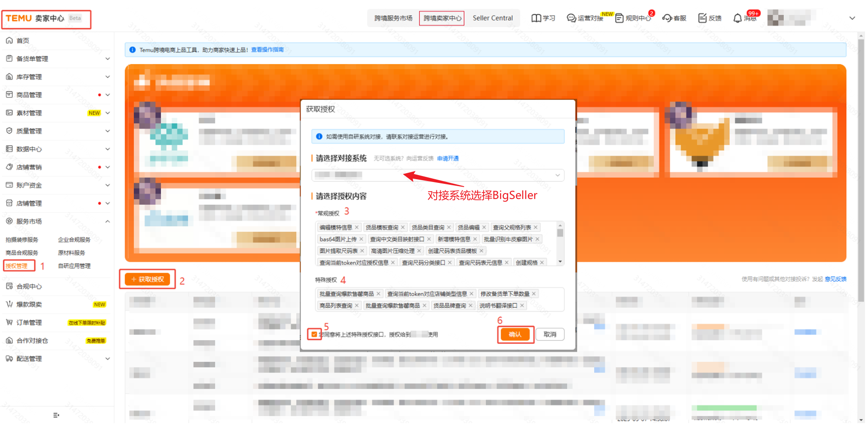Click the 获取授权 button
Viewport: 868px width, 424px height.
(x=147, y=279)
